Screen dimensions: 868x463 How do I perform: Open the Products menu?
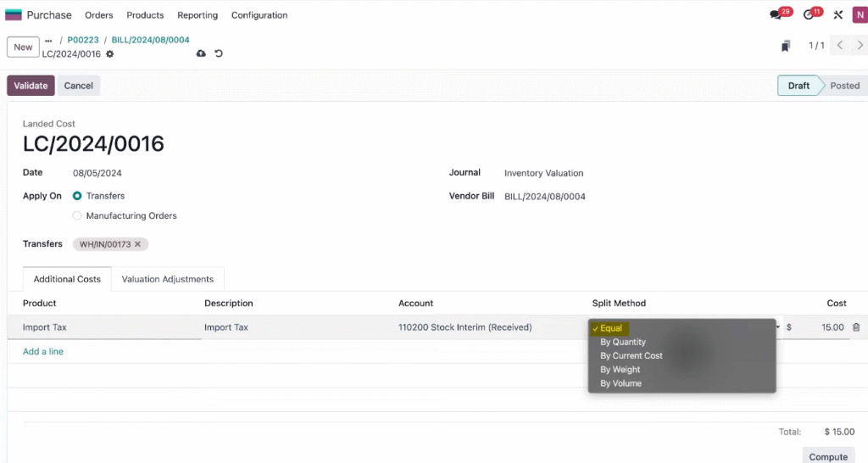coord(145,15)
